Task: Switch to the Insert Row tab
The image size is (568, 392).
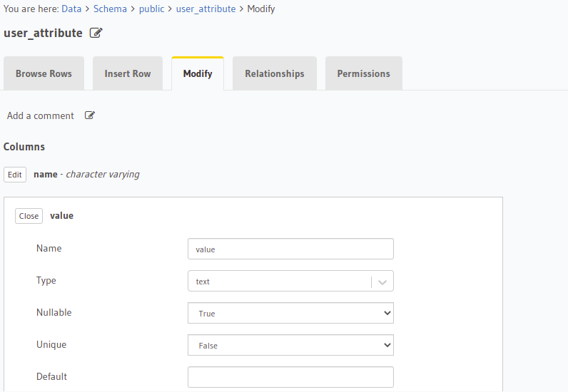Action: click(x=128, y=73)
